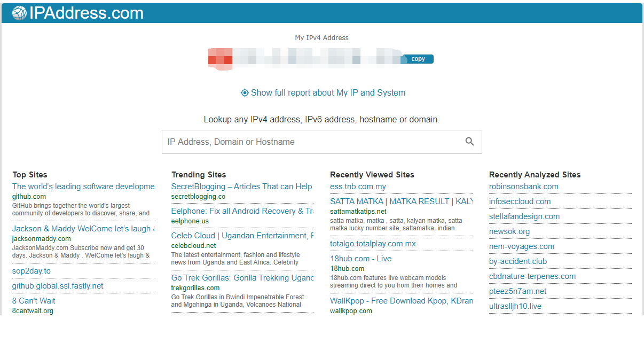
Task: Open by-accident.club link
Action: click(518, 261)
